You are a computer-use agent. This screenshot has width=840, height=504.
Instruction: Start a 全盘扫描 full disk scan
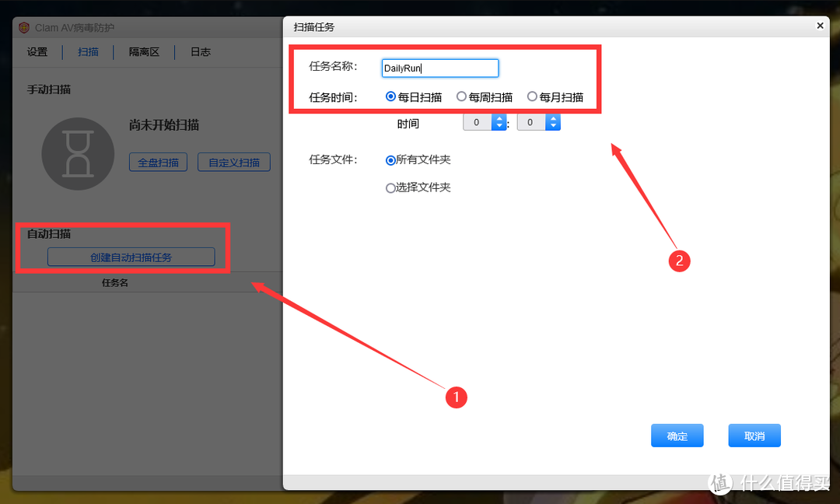(158, 162)
